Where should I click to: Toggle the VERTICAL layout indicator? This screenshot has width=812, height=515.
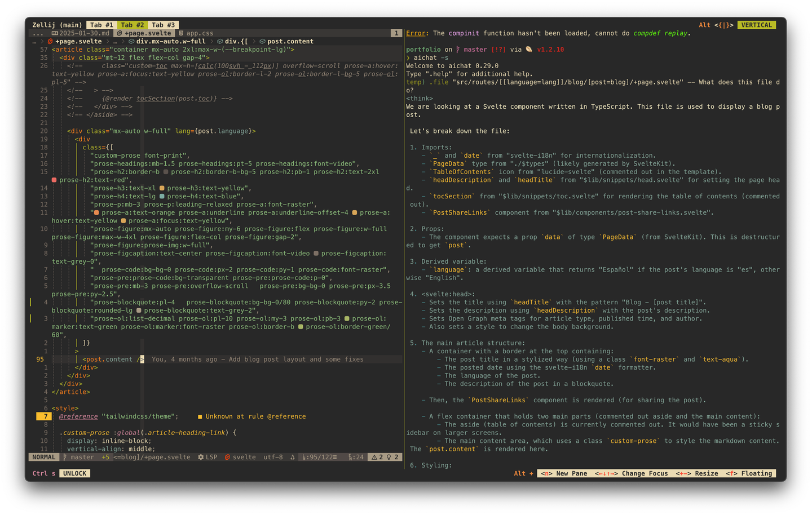pos(756,25)
